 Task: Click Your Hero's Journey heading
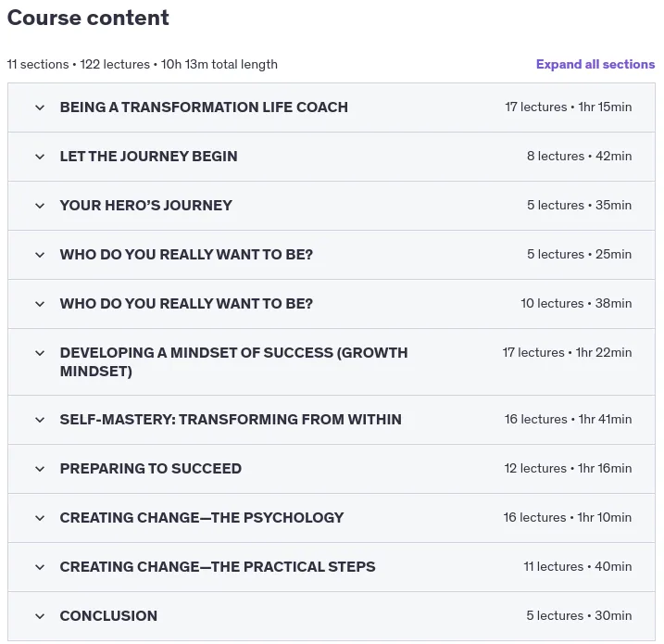pos(145,206)
